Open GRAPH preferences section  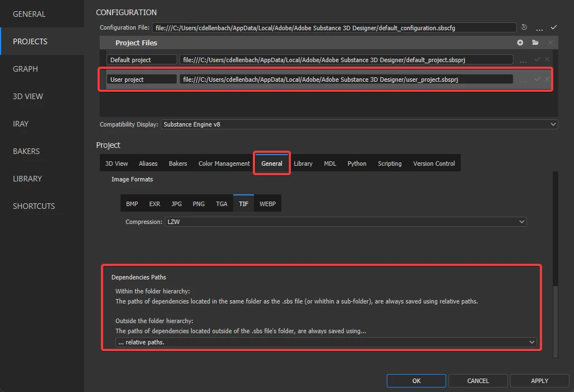(x=42, y=69)
